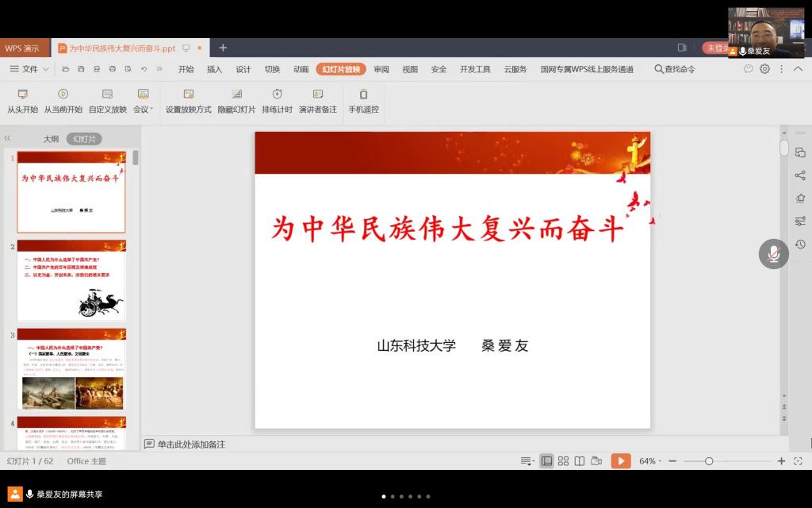Open 查找命令 command search

[x=675, y=69]
